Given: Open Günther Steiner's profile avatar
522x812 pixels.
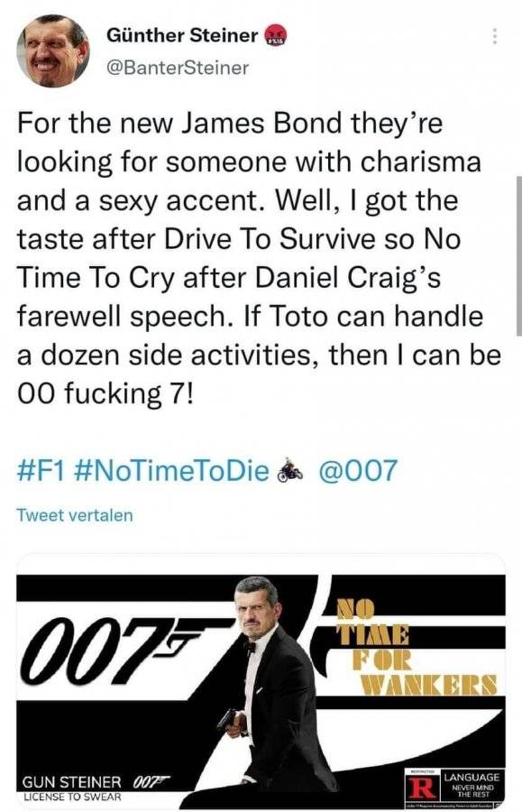Looking at the screenshot, I should pos(53,51).
